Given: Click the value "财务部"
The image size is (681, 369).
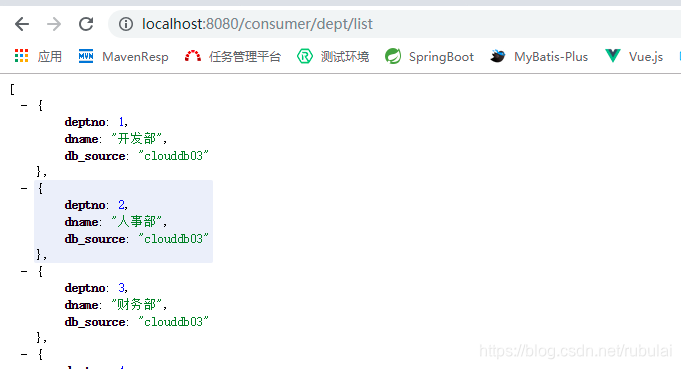Looking at the screenshot, I should (137, 305).
